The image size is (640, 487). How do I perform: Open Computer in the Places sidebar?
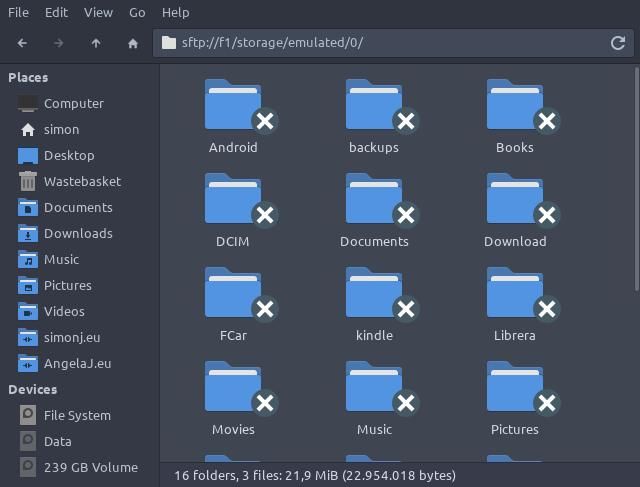[80, 104]
